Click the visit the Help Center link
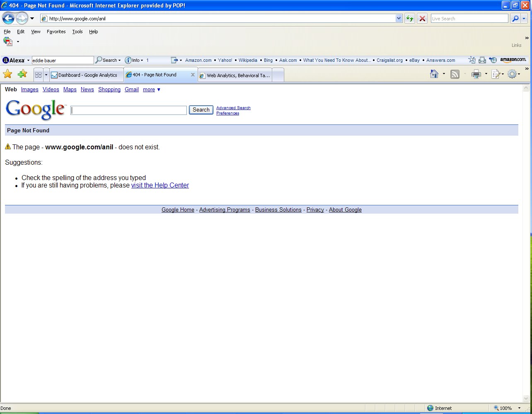Viewport: 532px width, 414px height. (x=160, y=185)
